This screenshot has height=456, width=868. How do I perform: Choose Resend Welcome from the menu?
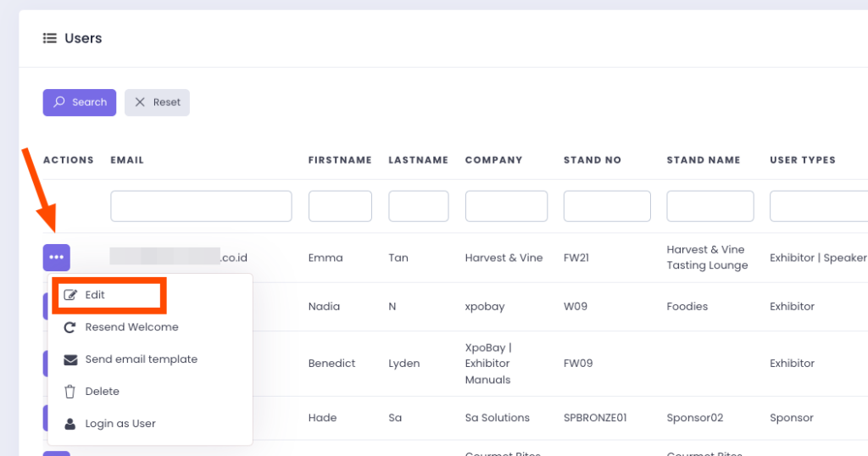coord(131,327)
